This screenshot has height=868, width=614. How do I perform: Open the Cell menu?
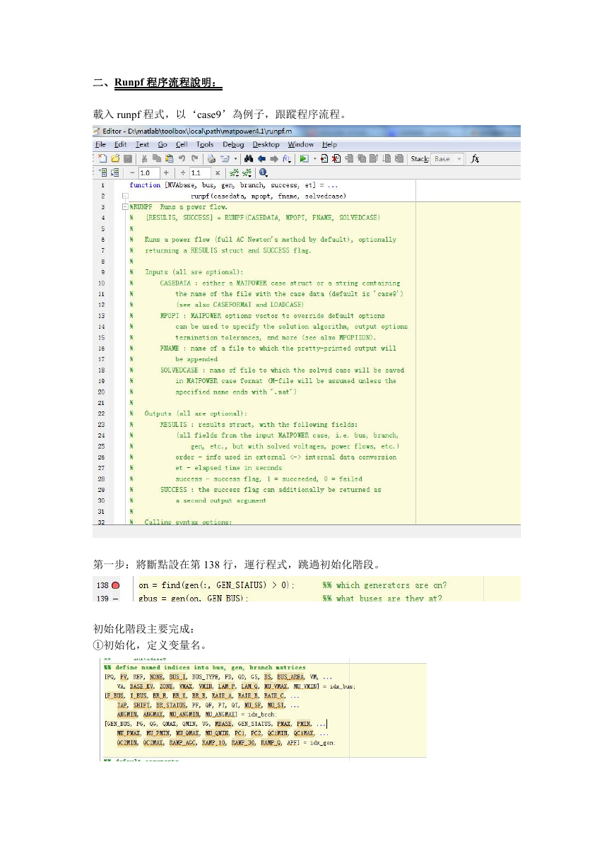182,144
